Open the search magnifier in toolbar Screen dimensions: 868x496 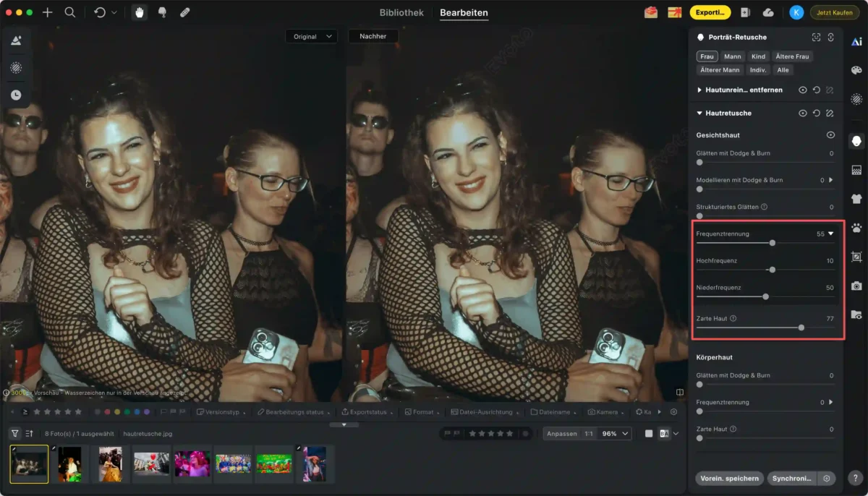tap(69, 12)
